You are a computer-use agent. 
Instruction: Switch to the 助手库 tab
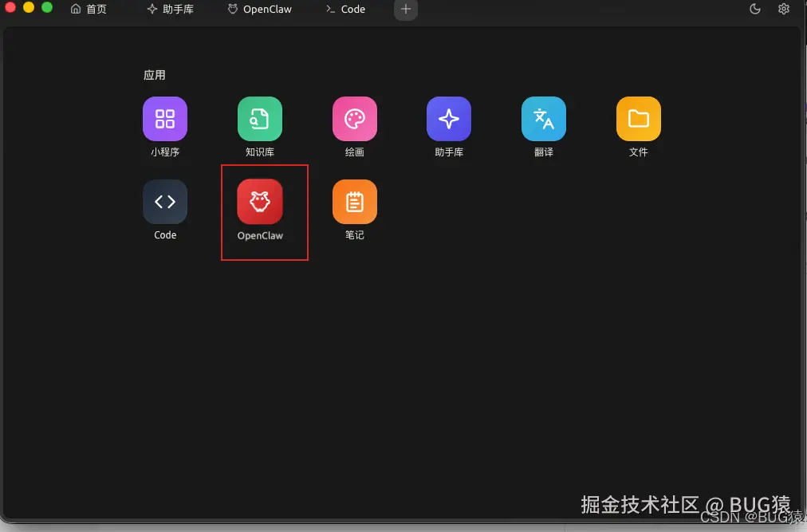171,10
